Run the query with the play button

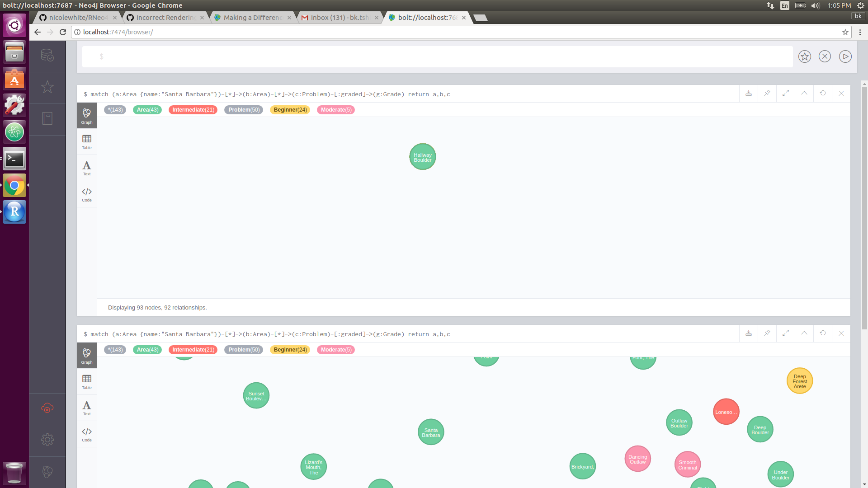845,56
